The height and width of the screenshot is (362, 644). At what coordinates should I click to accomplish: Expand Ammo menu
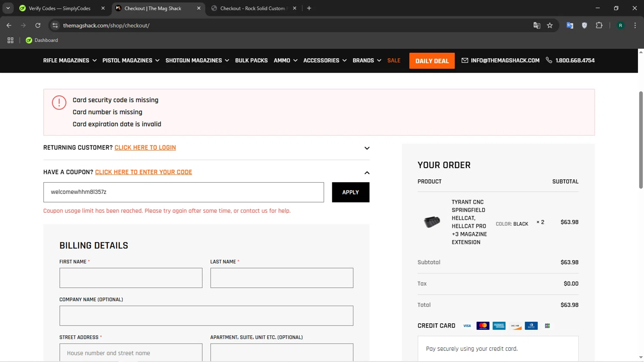(x=286, y=60)
